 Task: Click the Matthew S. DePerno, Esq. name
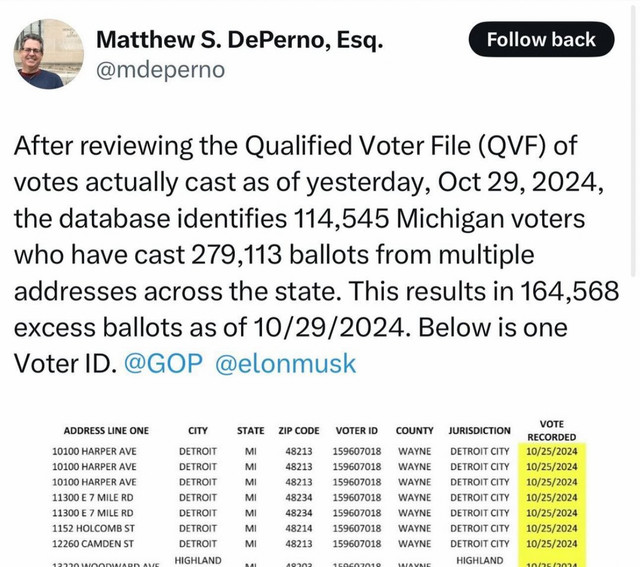click(x=240, y=40)
